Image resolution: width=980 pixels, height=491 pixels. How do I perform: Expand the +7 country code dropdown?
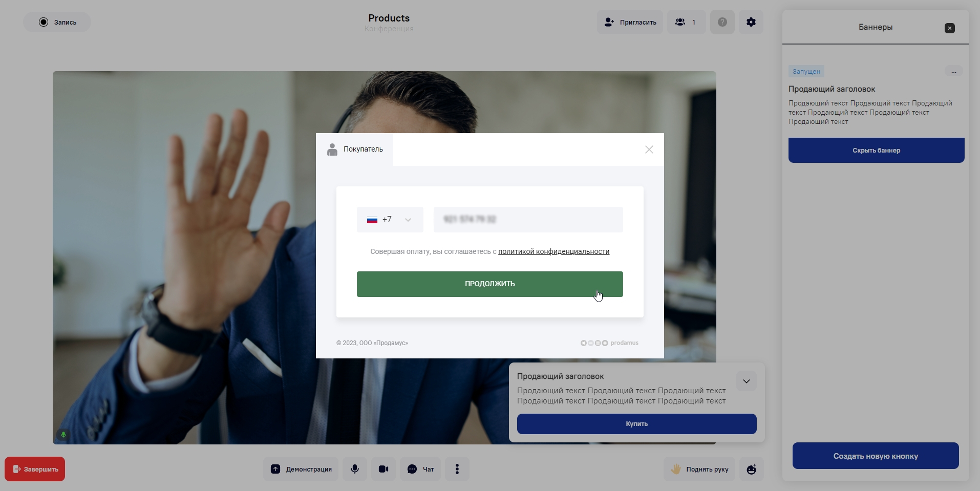pyautogui.click(x=390, y=220)
